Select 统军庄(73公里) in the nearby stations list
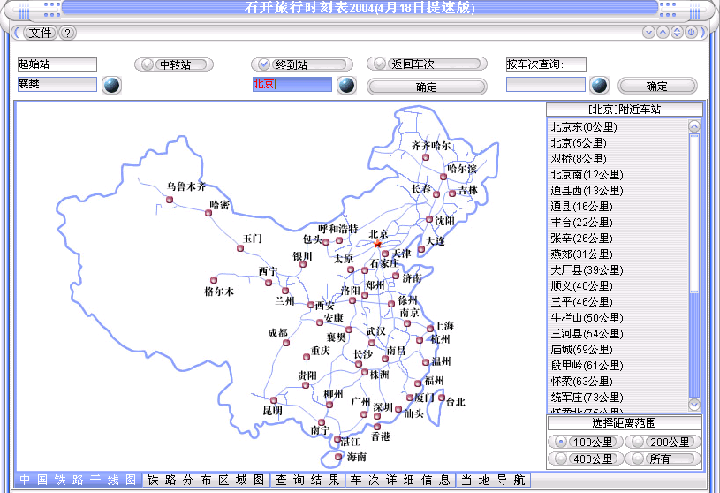This screenshot has height=493, width=720. pyautogui.click(x=618, y=397)
